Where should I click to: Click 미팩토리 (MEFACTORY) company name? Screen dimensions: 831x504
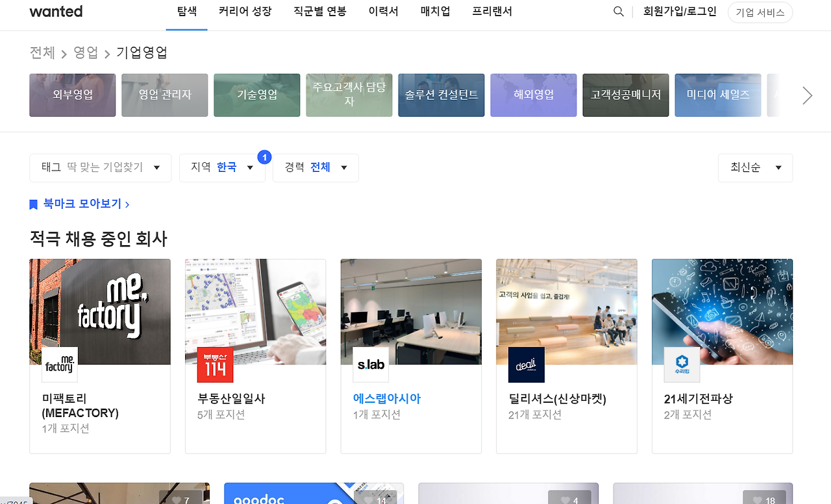click(81, 406)
